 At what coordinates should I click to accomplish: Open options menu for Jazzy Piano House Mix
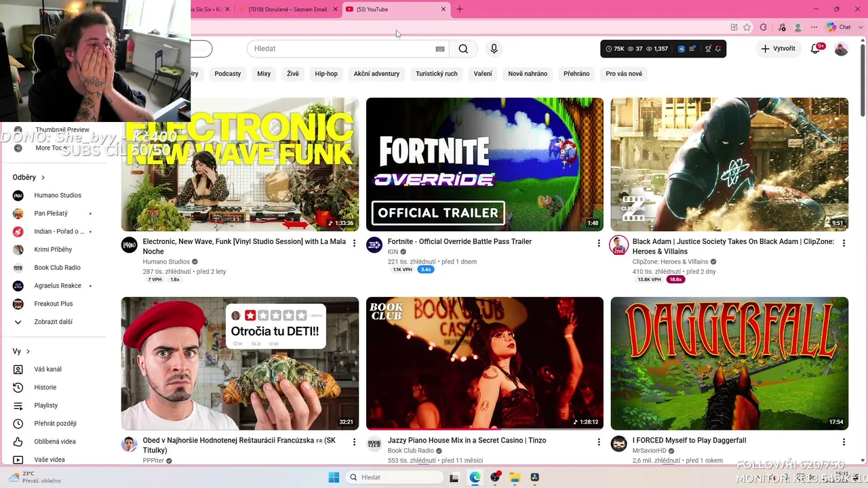(x=599, y=442)
